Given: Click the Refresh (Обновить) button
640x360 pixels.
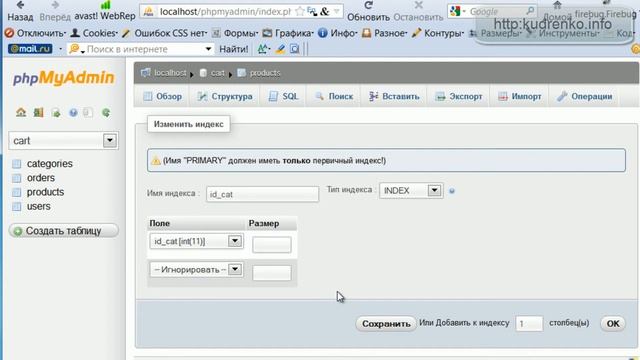Looking at the screenshot, I should 369,11.
